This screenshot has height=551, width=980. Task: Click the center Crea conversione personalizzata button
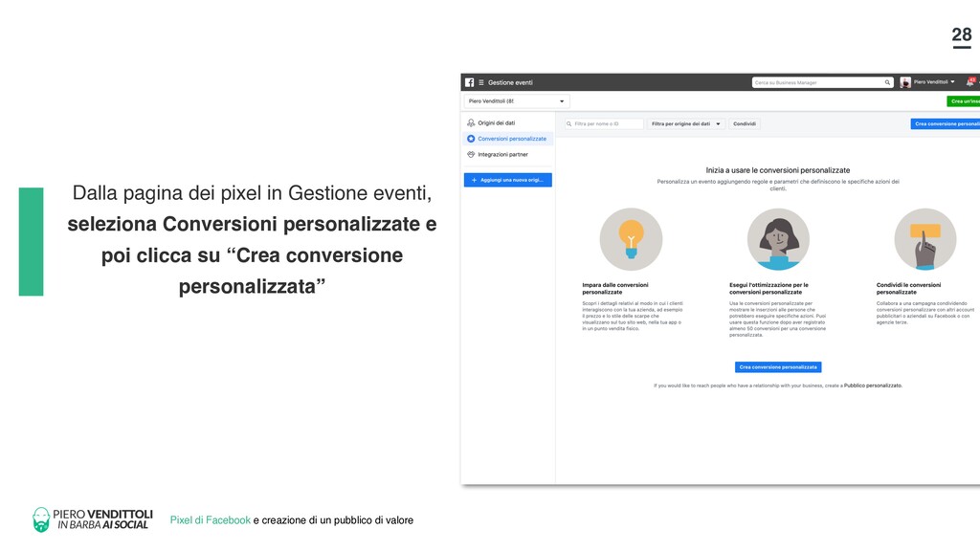(778, 367)
